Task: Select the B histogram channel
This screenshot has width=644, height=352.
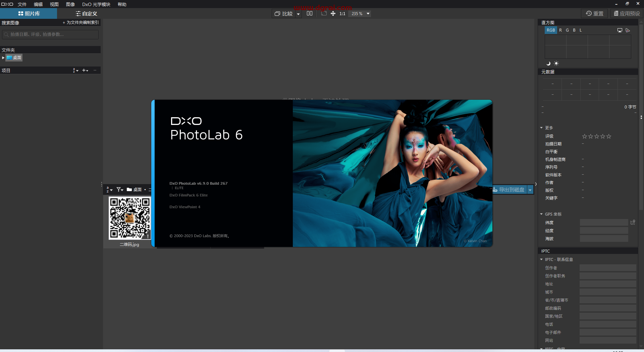Action: point(574,30)
